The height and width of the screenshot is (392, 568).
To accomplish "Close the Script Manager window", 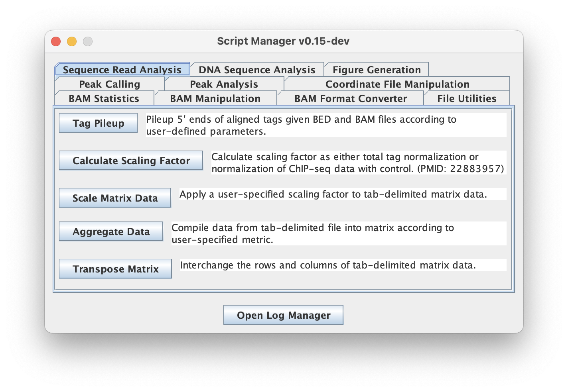I will [56, 41].
